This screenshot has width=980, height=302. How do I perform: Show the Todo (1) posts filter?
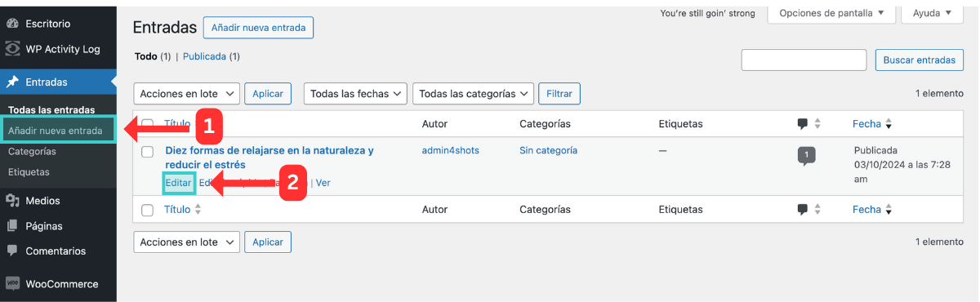point(153,57)
